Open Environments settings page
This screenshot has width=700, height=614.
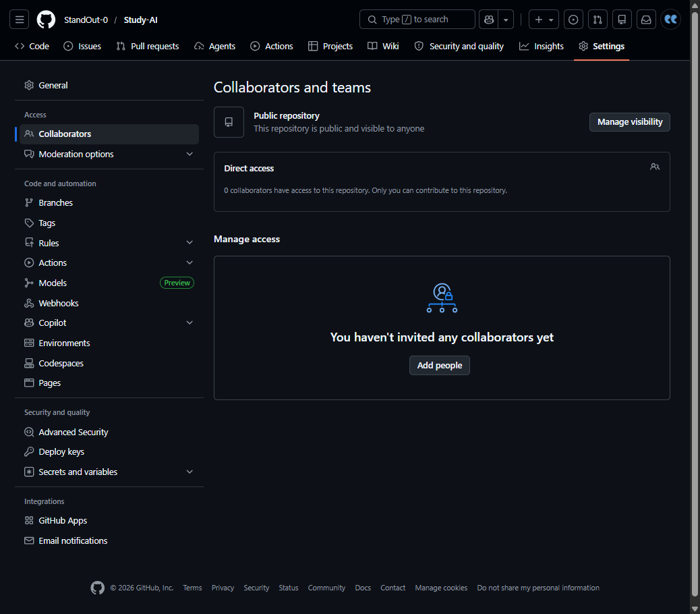tap(109, 343)
